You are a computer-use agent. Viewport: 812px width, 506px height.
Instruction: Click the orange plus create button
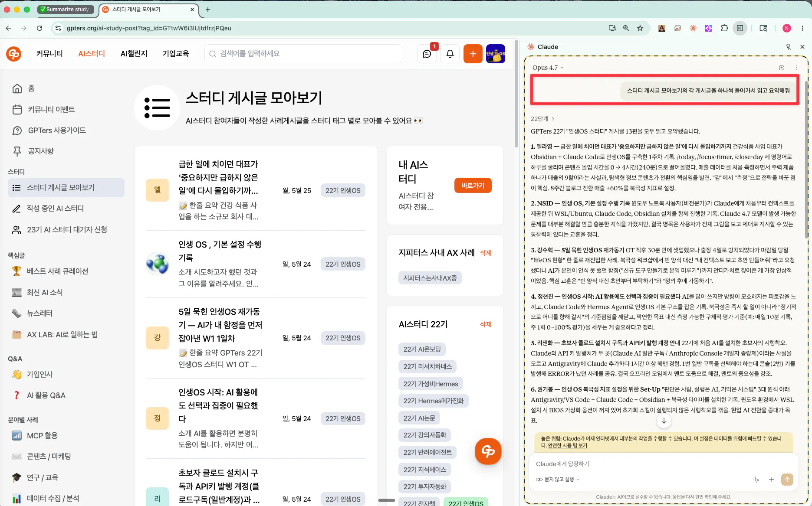pos(473,54)
